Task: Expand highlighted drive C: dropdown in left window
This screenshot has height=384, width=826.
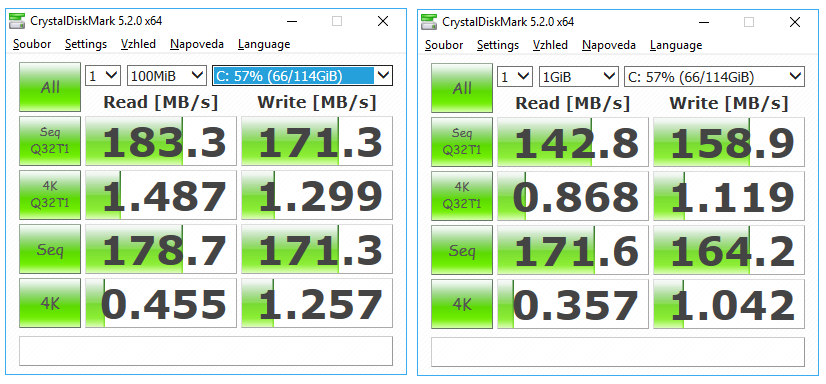Action: [302, 76]
